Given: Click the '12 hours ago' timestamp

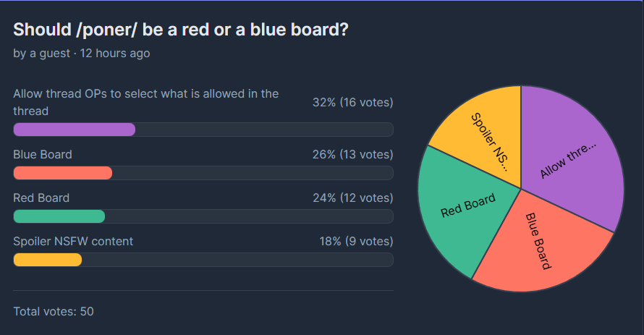Looking at the screenshot, I should click(x=115, y=54).
